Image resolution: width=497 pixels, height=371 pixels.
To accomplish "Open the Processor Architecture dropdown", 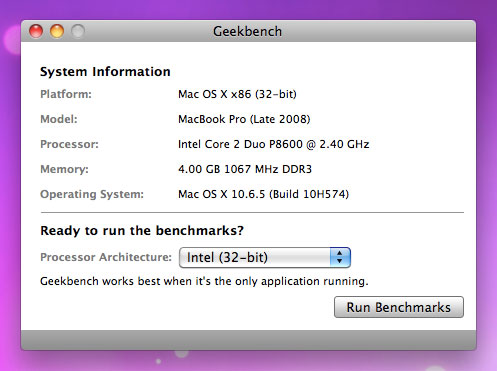I will 265,257.
